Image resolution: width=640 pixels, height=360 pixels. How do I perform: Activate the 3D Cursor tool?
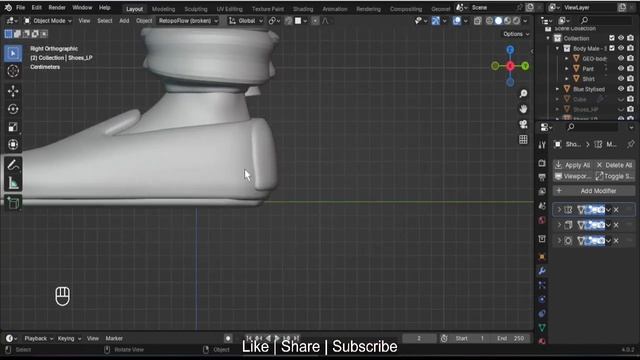13,71
